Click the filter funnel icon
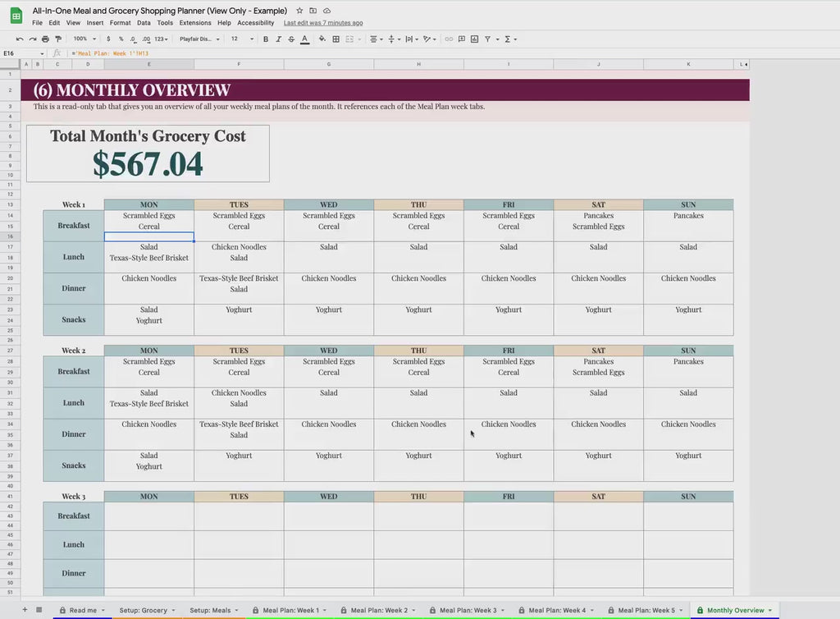The height and width of the screenshot is (619, 840). tap(487, 39)
